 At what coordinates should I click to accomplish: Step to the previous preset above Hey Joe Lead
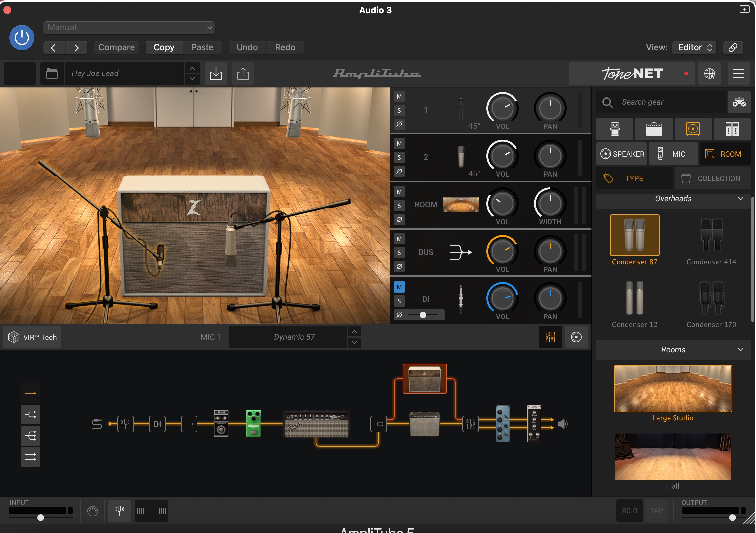tap(192, 69)
